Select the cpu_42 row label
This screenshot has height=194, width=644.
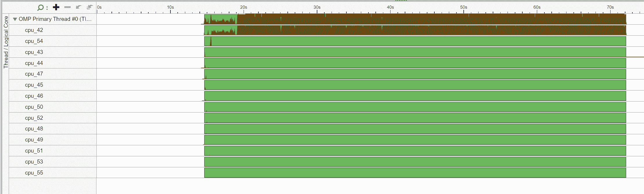pyautogui.click(x=34, y=30)
